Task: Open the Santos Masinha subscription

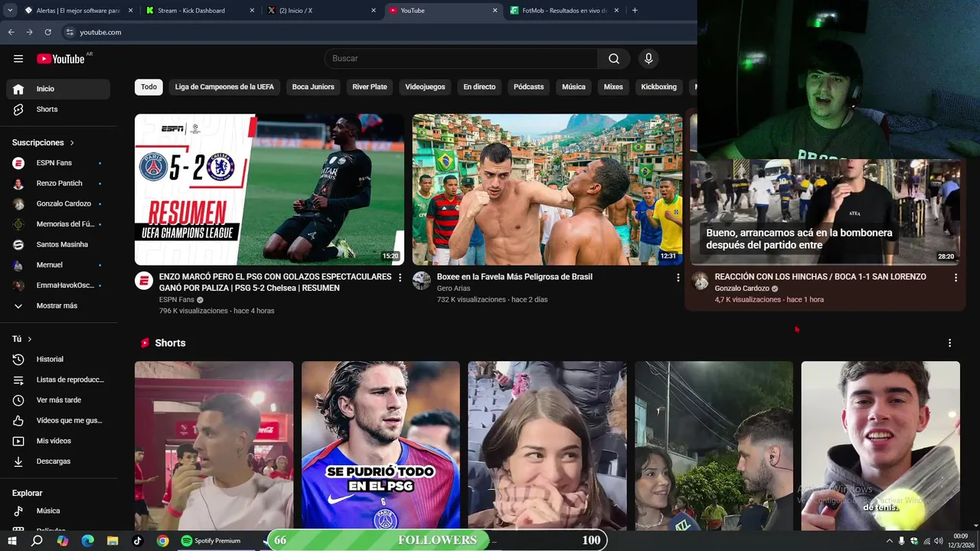Action: 58,245
